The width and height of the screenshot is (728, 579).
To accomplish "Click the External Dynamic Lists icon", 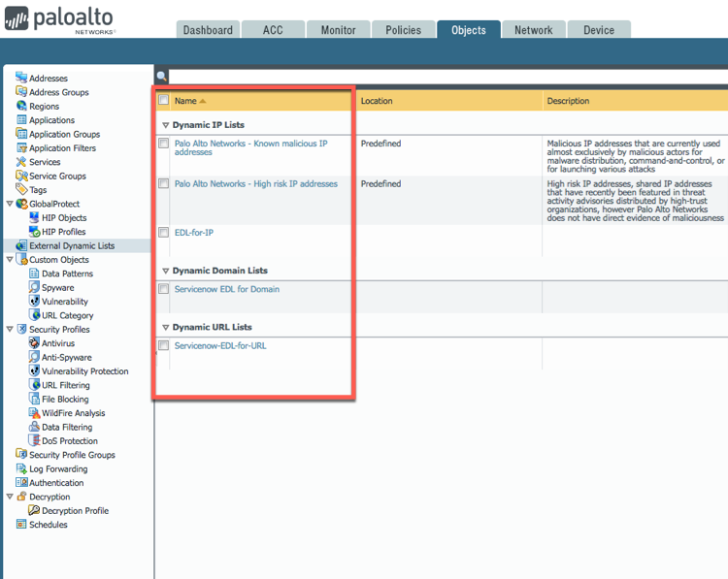I will tap(21, 245).
